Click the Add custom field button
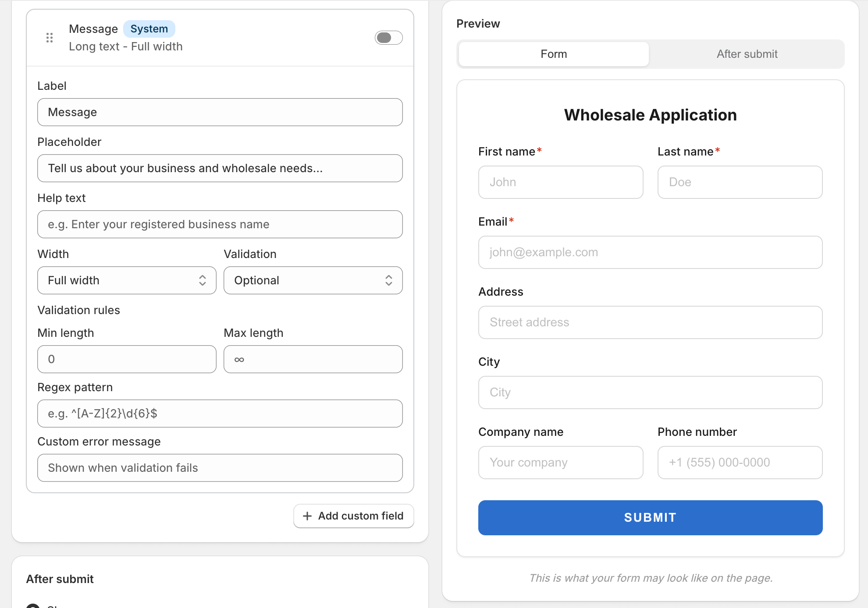Screen dimensions: 868x608 coord(353,516)
